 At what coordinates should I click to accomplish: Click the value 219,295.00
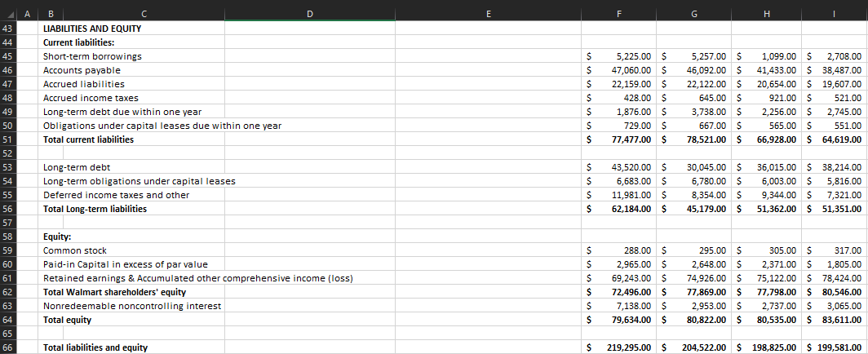[x=630, y=347]
